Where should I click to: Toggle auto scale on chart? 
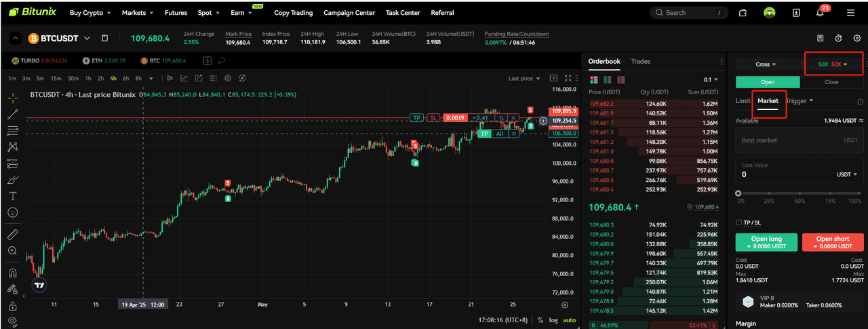click(x=570, y=320)
